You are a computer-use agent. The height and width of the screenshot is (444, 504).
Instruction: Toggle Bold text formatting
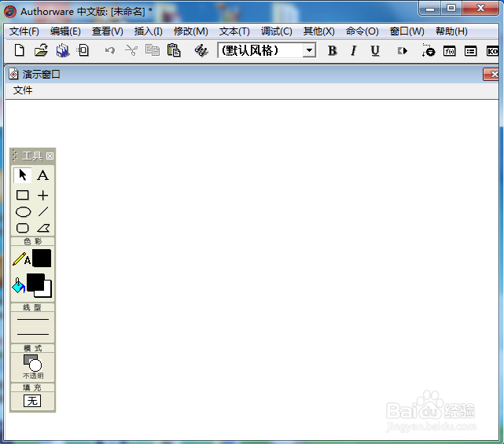333,51
